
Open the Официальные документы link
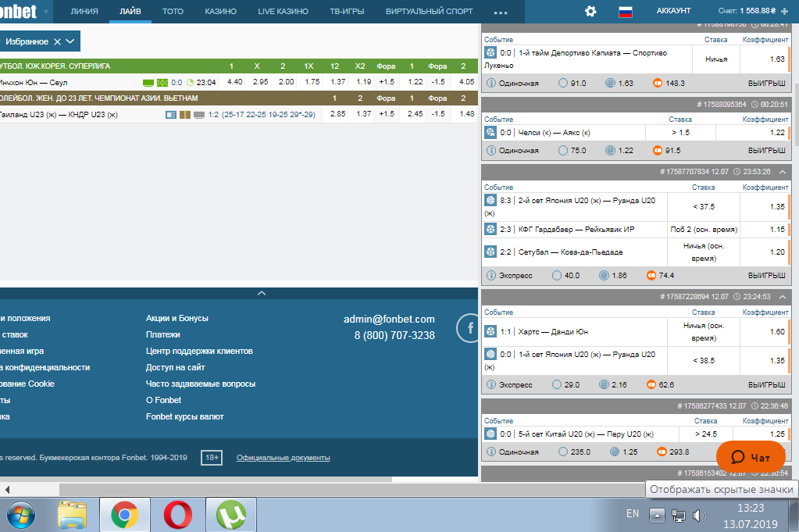coord(283,458)
